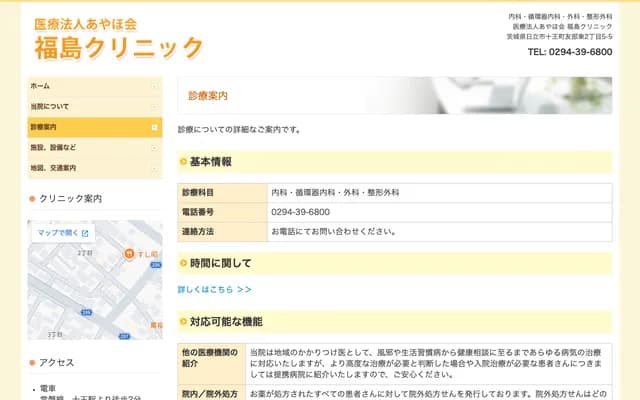The width and height of the screenshot is (640, 400).
Task: Click phone number 0294-39-6800 in table
Action: [x=300, y=212]
